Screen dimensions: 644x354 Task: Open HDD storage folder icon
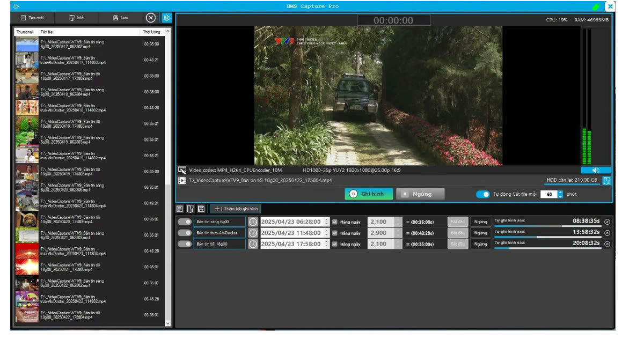(x=606, y=181)
